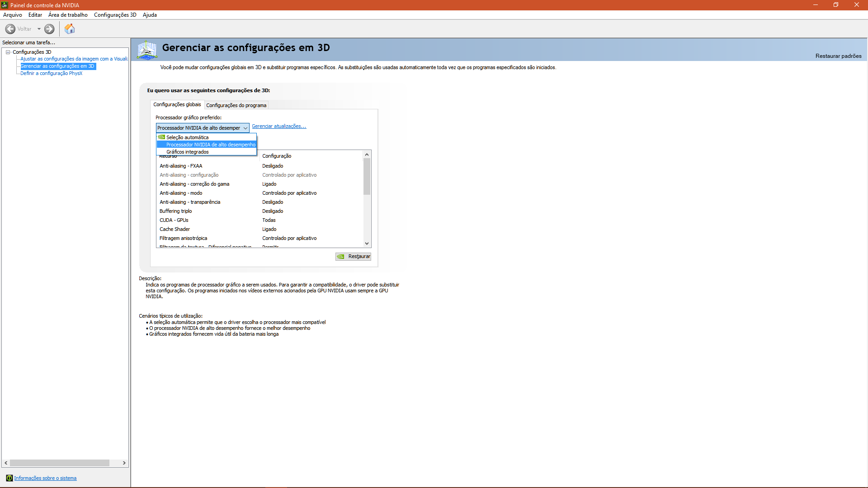Click NVIDIA Control Panel title bar icon
The image size is (868, 488).
click(5, 5)
